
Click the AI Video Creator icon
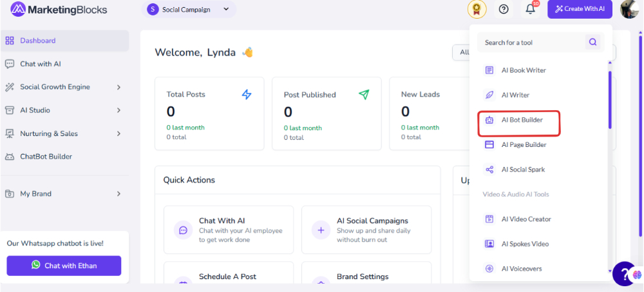tap(489, 219)
